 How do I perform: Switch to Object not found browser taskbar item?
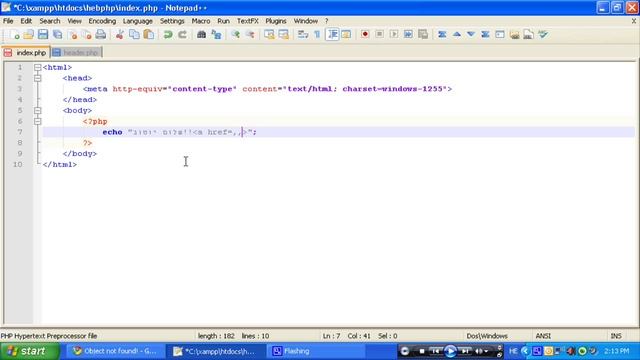point(115,351)
